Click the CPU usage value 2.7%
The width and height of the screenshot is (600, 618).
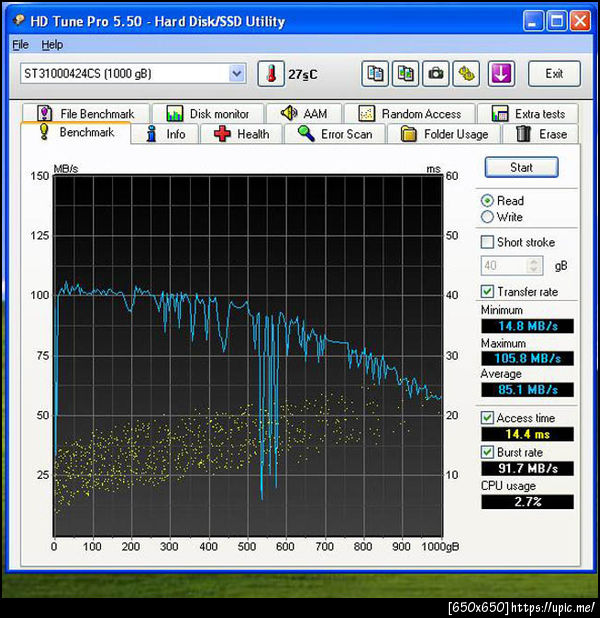click(527, 502)
